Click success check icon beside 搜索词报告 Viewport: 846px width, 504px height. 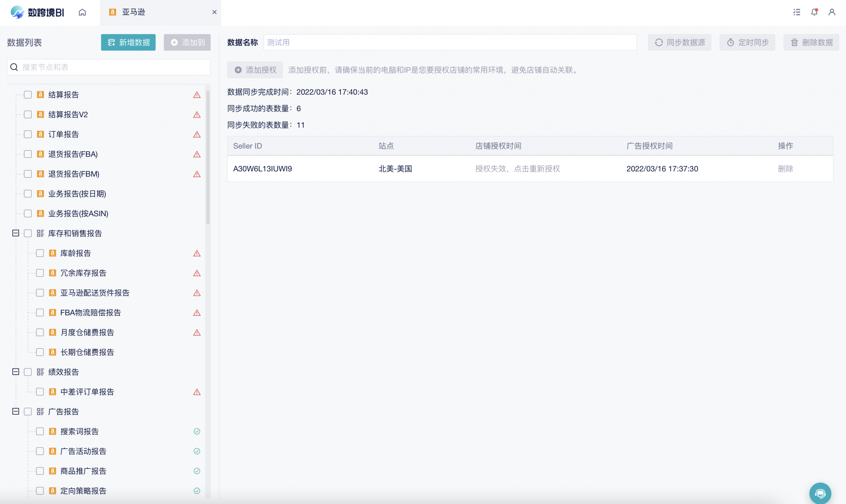[197, 431]
